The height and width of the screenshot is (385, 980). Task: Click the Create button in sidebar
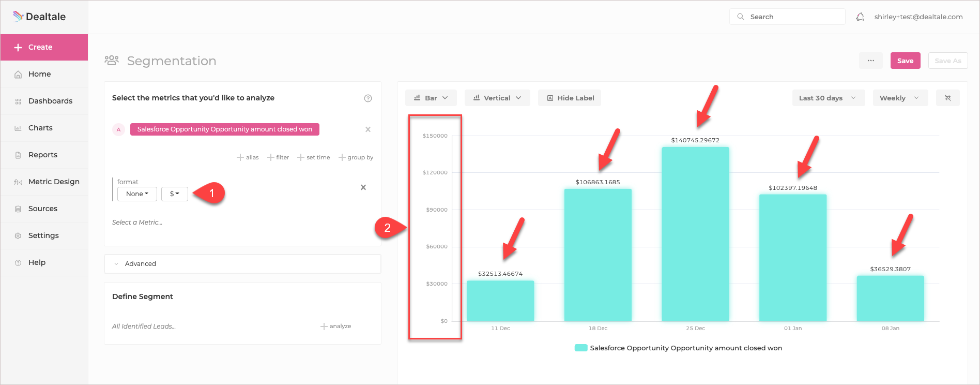tap(44, 47)
